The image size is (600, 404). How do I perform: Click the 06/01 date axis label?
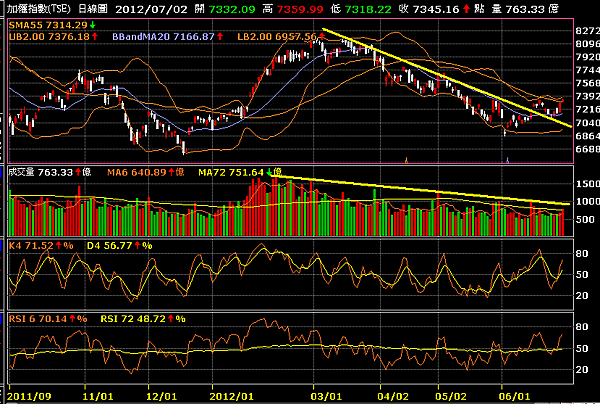pyautogui.click(x=515, y=396)
